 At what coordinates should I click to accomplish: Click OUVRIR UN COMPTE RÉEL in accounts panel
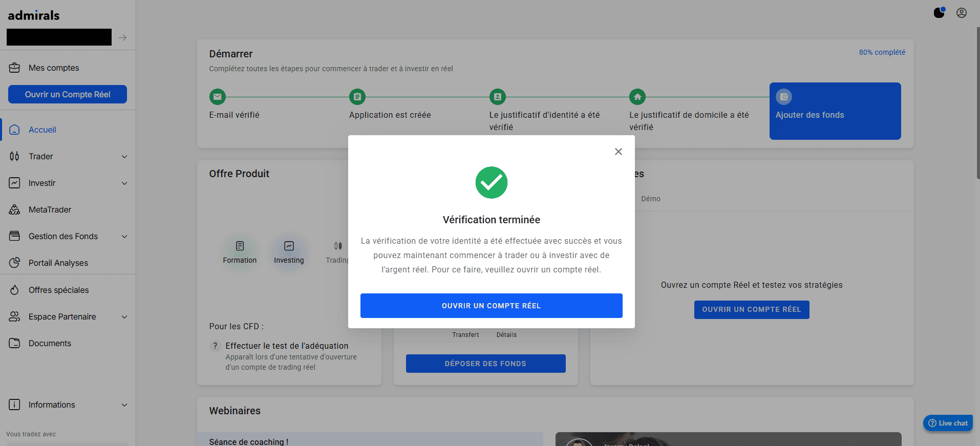click(x=752, y=310)
